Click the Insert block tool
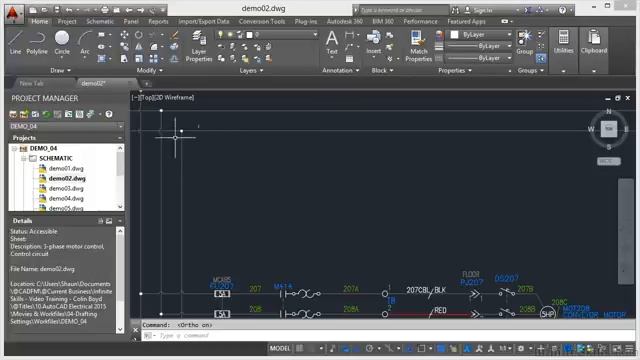 coord(373,42)
